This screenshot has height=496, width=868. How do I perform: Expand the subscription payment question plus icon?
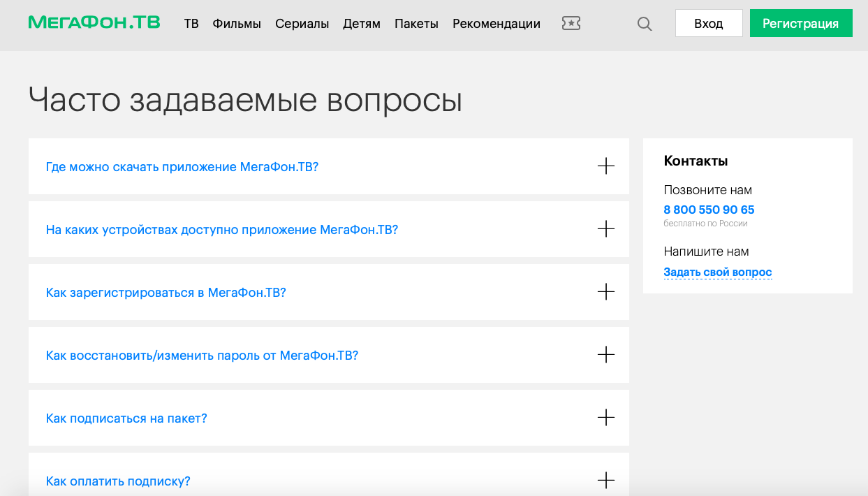click(606, 481)
